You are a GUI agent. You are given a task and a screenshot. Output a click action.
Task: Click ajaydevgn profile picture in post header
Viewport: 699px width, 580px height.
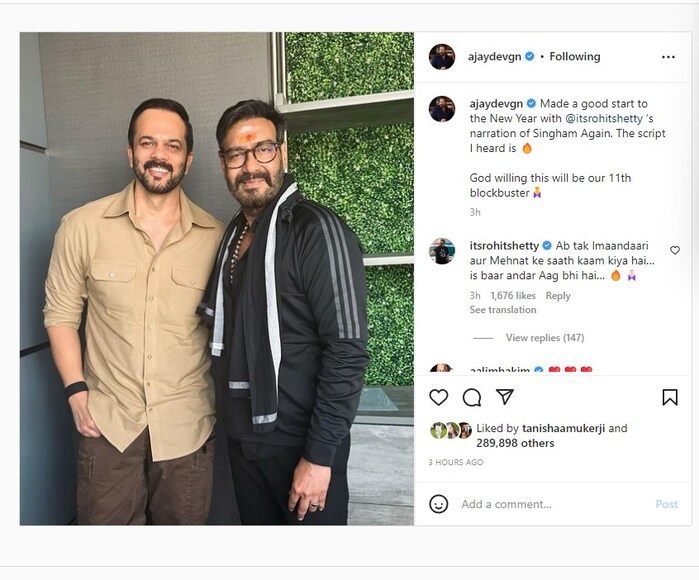tap(442, 57)
